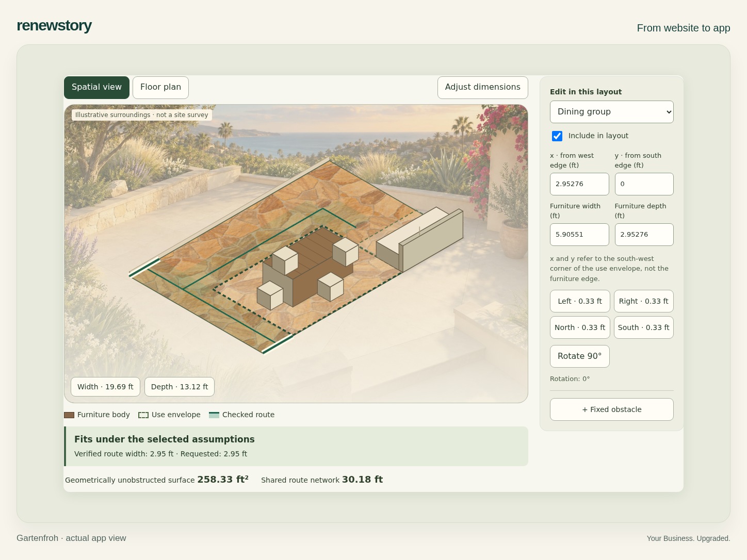Click the Furniture width input
Viewport: 747px width, 560px height.
pos(579,235)
